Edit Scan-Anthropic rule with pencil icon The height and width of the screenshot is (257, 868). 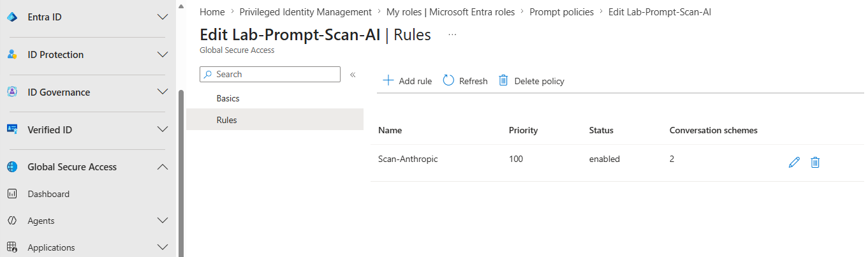click(794, 163)
